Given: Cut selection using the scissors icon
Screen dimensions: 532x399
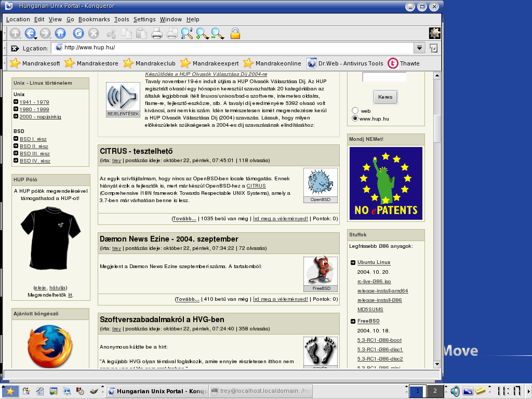Looking at the screenshot, I should 111,33.
